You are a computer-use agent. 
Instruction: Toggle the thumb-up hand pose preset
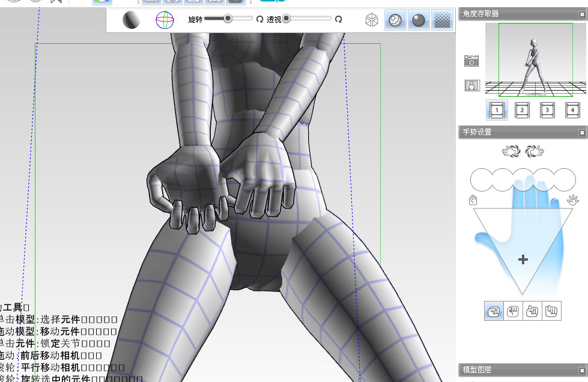[x=532, y=311]
